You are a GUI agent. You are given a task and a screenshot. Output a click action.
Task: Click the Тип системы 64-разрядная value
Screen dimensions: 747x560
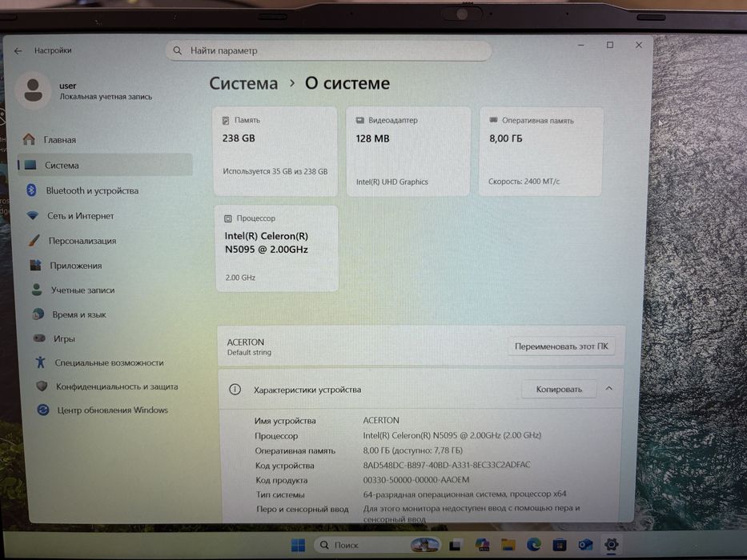tap(464, 494)
